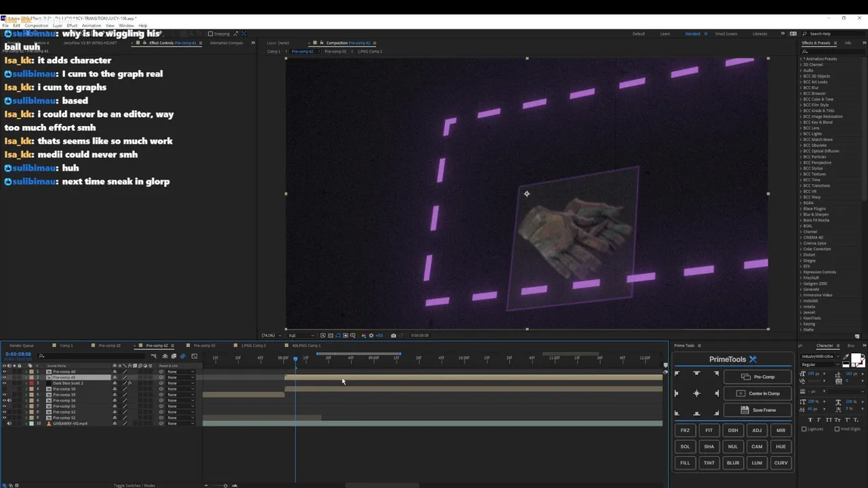Click the parent pick whip of Pre-comp 61
Screen dimensions: 868x488
pos(161,378)
